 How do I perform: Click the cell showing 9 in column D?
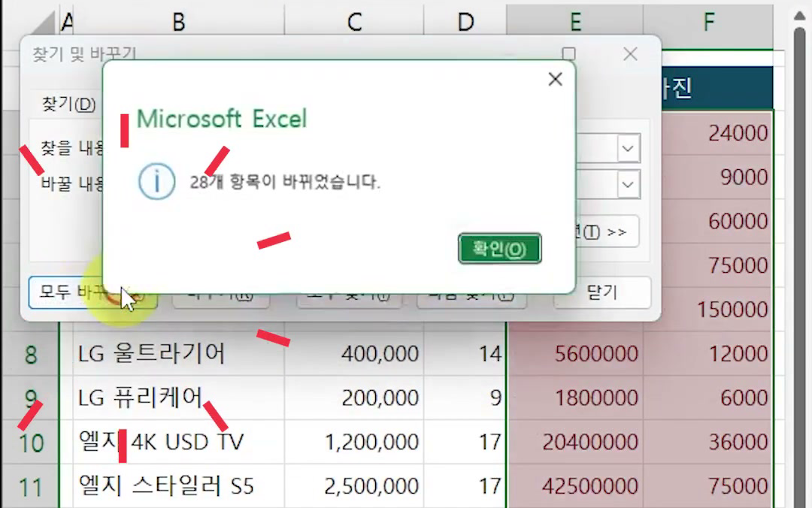tap(465, 398)
